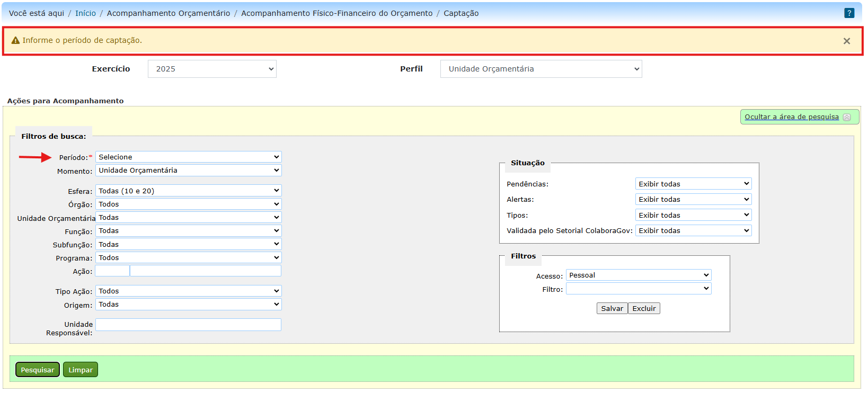868x393 pixels.
Task: Click the Salvar filter button
Action: (x=612, y=309)
